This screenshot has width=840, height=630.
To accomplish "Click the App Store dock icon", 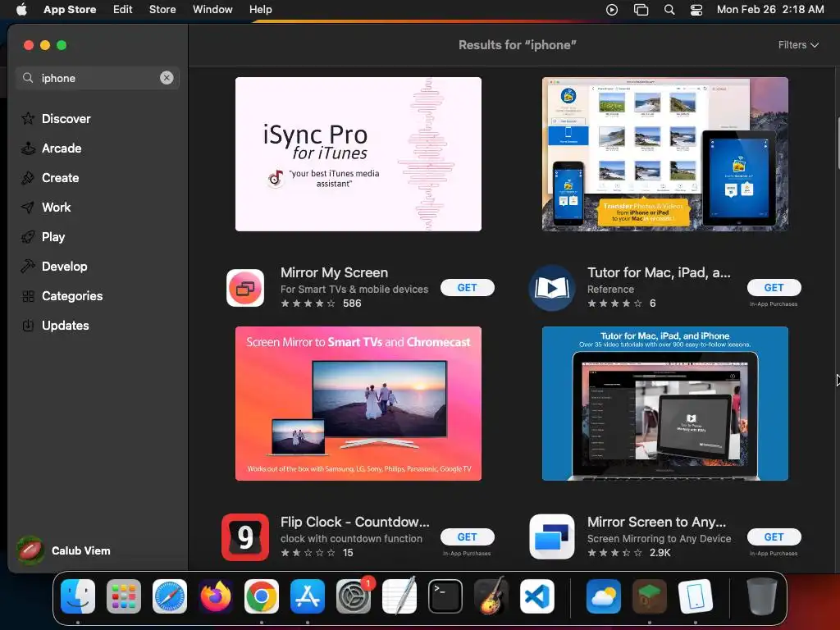I will 308,596.
